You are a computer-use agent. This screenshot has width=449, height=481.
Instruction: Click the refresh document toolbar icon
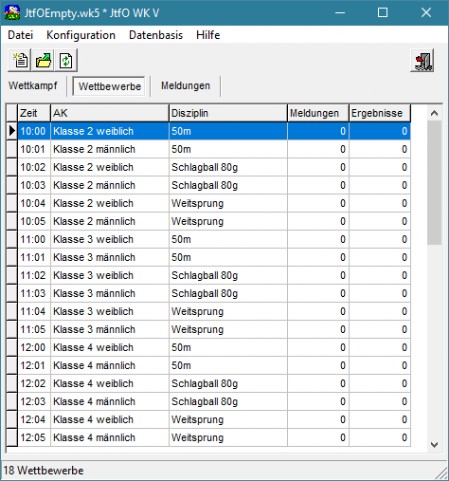click(66, 60)
